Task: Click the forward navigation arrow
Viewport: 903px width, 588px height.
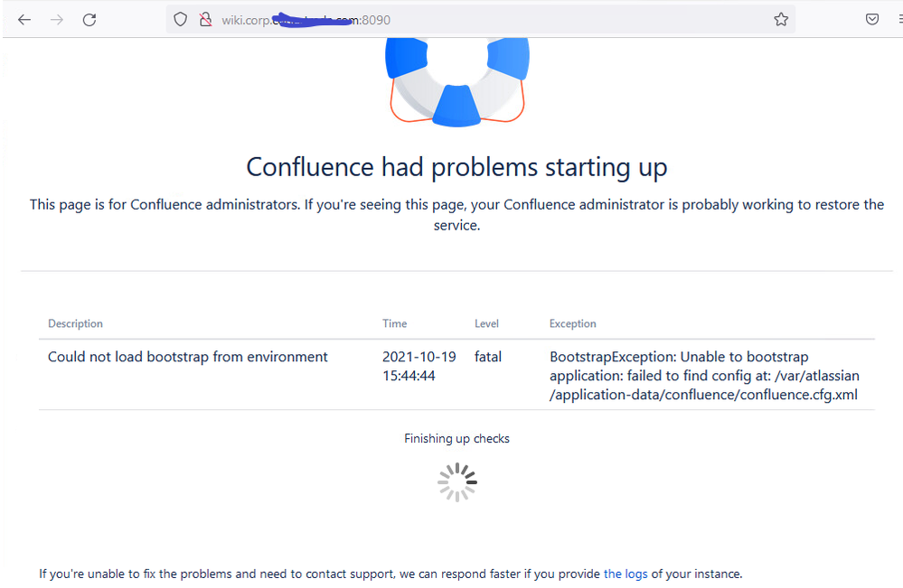Action: coord(57,18)
